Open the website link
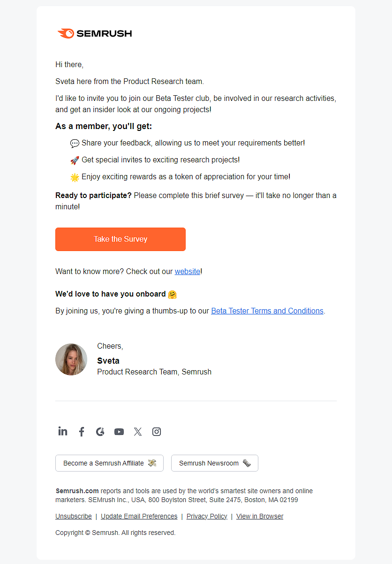392x564 pixels. [187, 271]
